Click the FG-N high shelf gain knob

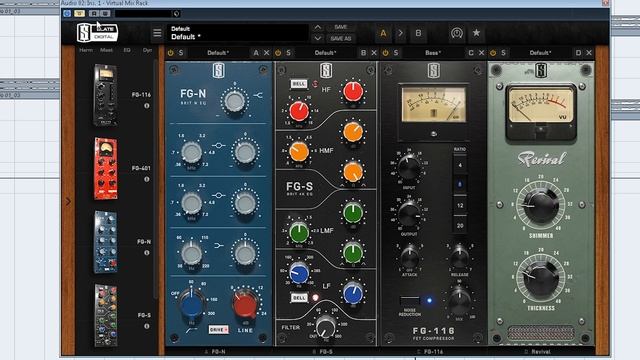[234, 101]
